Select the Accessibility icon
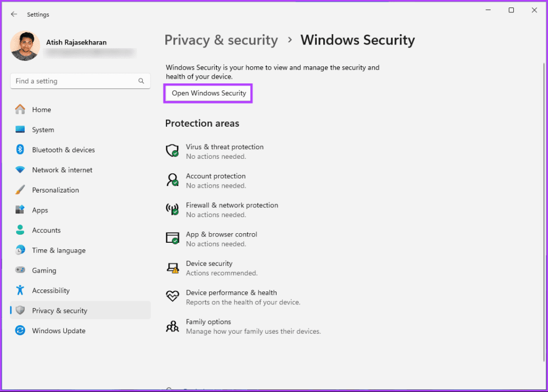 coord(20,290)
